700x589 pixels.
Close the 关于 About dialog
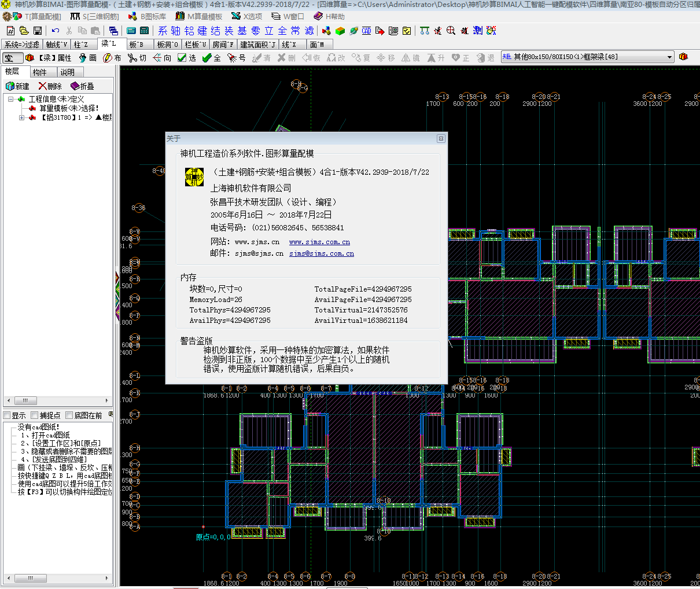point(441,139)
